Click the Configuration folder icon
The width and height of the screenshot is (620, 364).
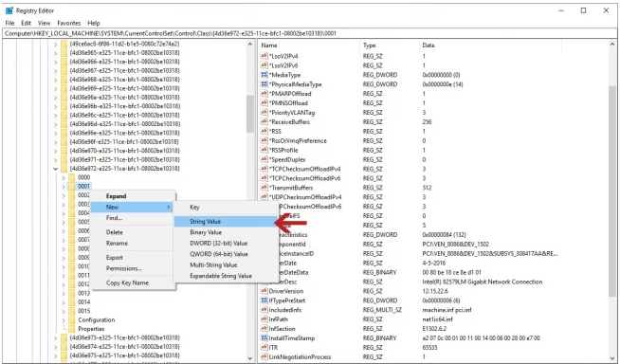pyautogui.click(x=71, y=319)
